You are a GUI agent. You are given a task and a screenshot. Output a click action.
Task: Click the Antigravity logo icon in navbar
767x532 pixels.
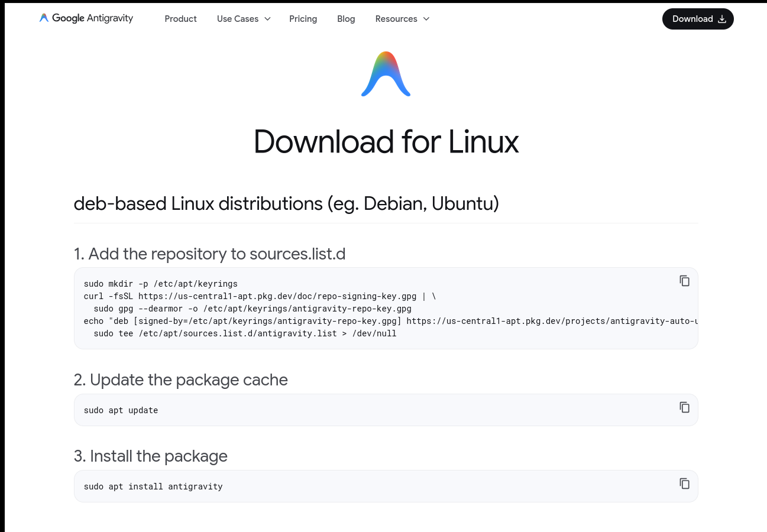(44, 18)
